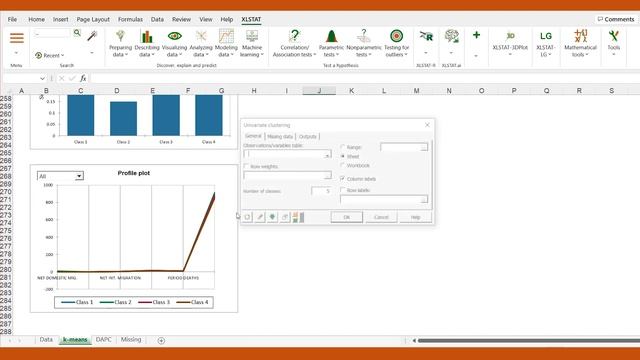Click the magic wand icon
Image resolution: width=640 pixels, height=360 pixels.
(92, 36)
